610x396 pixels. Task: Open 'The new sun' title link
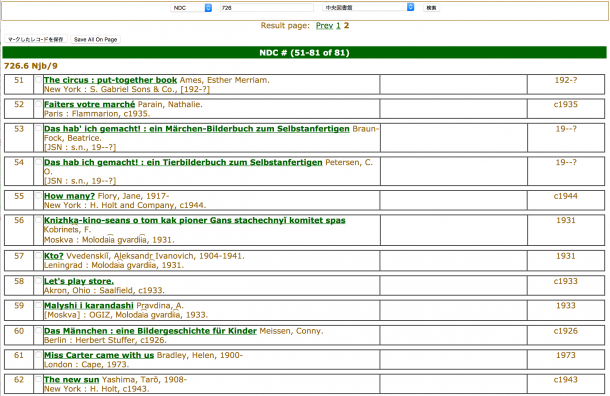[72, 380]
